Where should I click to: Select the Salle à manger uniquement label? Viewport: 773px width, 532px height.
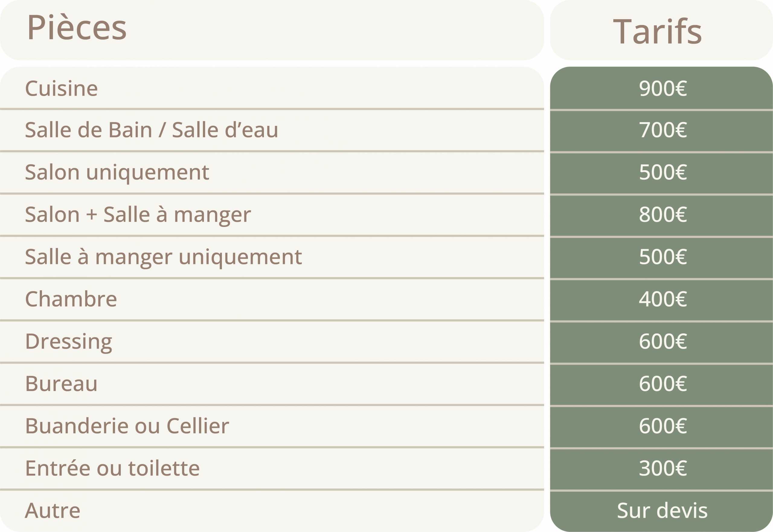[163, 257]
